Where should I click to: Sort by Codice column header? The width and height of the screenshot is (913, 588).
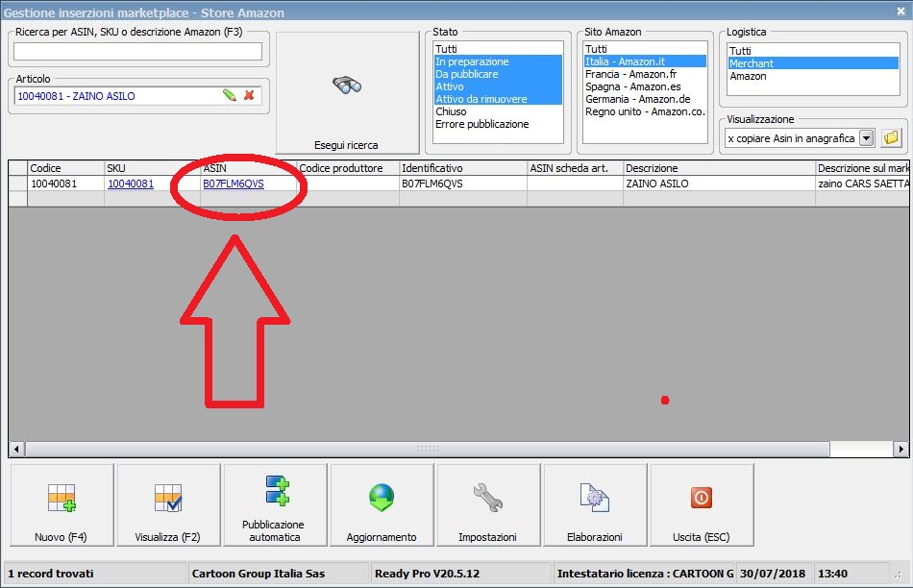coord(65,168)
